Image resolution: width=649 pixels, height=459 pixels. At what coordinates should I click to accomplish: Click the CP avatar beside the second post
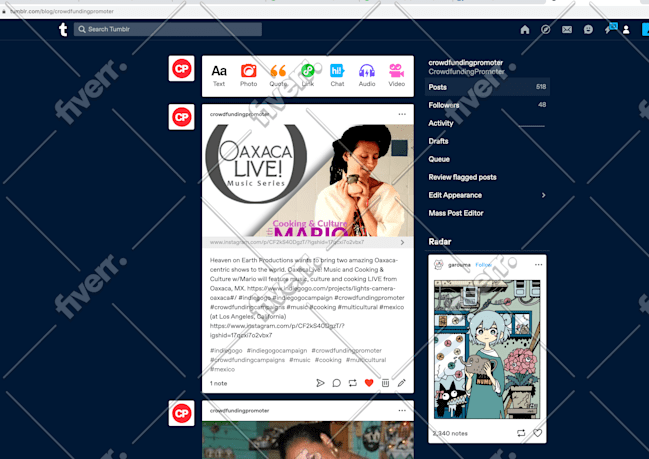point(181,413)
